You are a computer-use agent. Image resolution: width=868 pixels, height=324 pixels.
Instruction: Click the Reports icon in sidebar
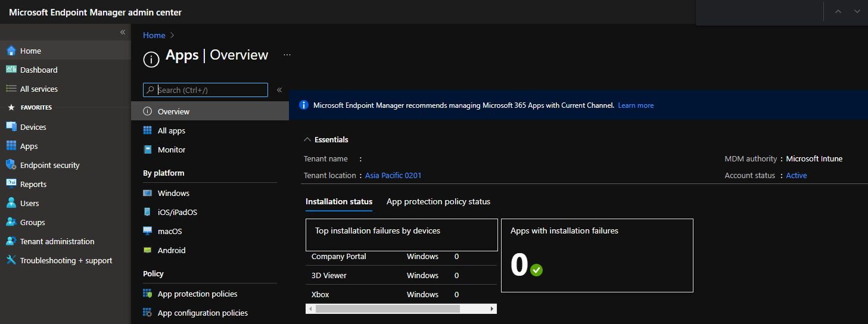click(11, 184)
